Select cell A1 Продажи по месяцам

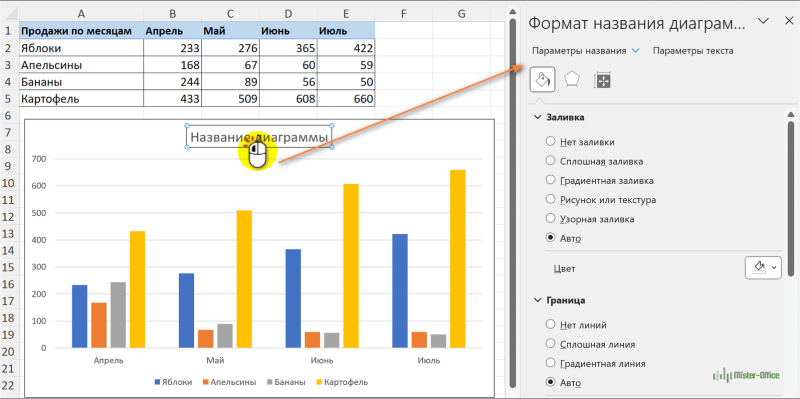pyautogui.click(x=82, y=31)
